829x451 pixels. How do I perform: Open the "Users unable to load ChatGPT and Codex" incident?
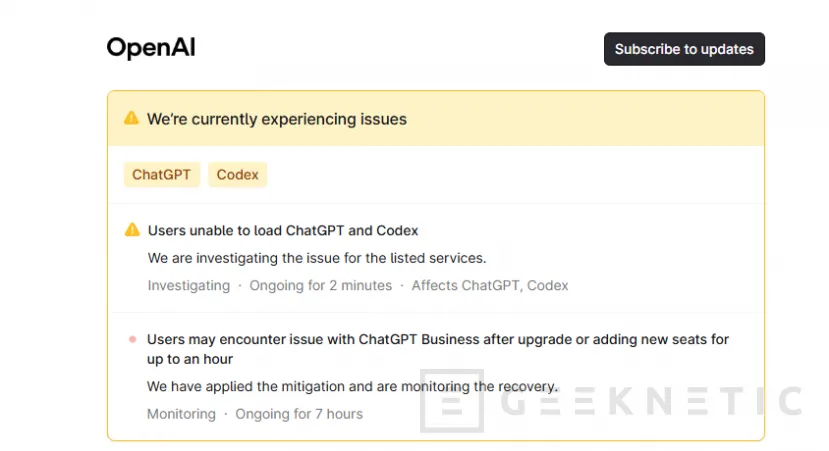coord(283,230)
